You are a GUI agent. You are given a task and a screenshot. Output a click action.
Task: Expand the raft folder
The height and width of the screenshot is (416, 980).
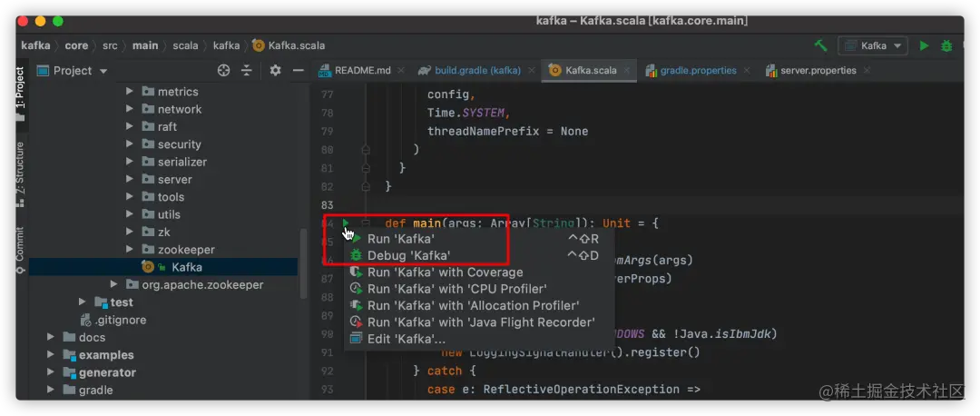tap(130, 126)
